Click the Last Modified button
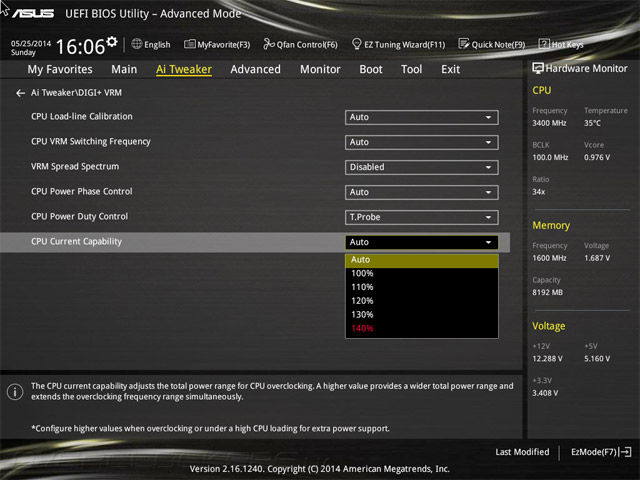This screenshot has width=640, height=480. (522, 452)
